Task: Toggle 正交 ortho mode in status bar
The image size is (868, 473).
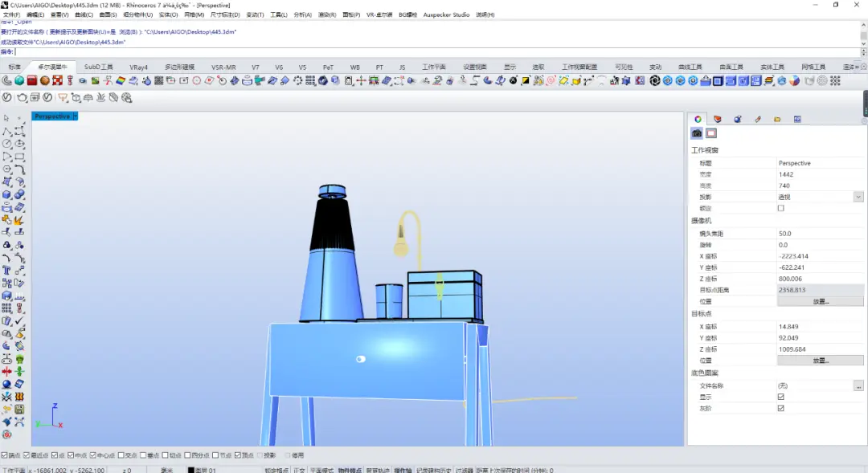Action: [299, 471]
